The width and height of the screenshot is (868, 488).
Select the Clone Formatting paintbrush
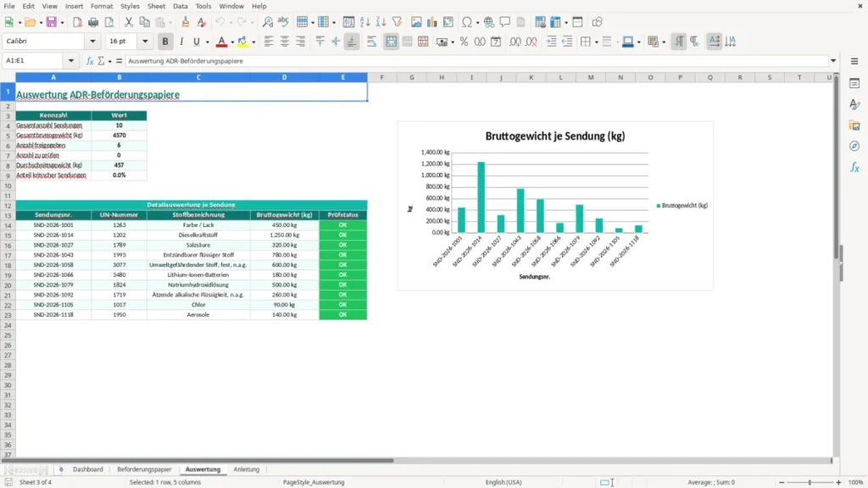186,22
